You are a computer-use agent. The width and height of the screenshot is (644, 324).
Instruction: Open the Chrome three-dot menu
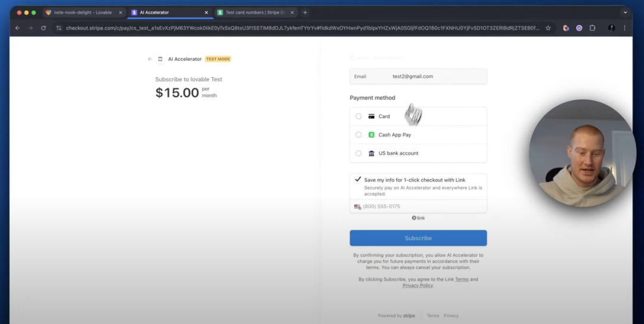pos(625,28)
